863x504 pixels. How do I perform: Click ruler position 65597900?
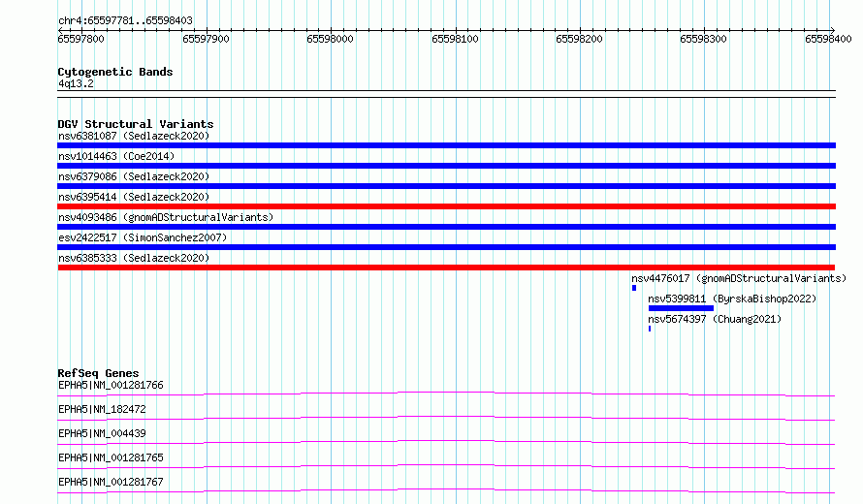(x=206, y=39)
